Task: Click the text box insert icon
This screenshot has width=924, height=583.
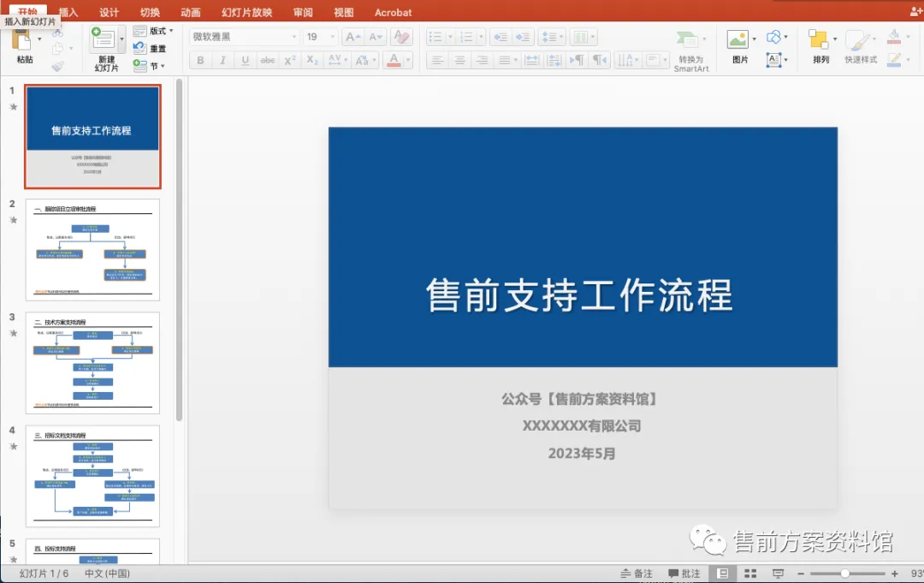Action: (x=773, y=60)
